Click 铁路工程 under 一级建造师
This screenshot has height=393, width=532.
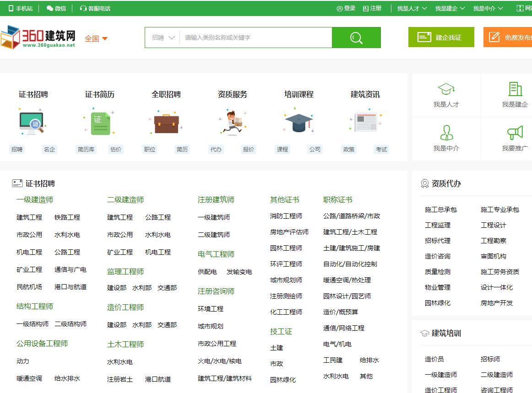(67, 217)
